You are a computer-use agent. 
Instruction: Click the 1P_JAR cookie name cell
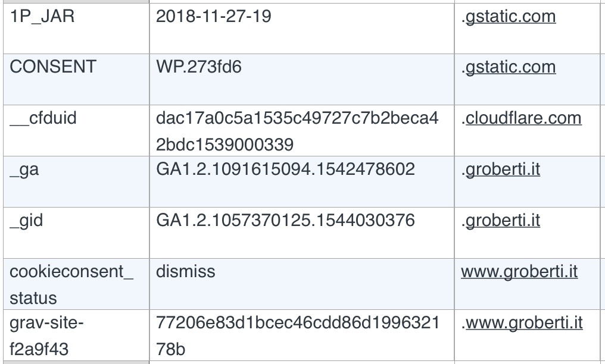point(76,29)
